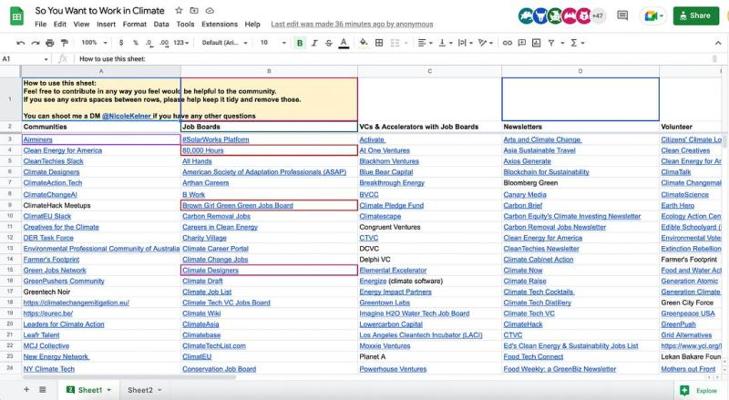Click Add sheet plus icon

tap(27, 390)
